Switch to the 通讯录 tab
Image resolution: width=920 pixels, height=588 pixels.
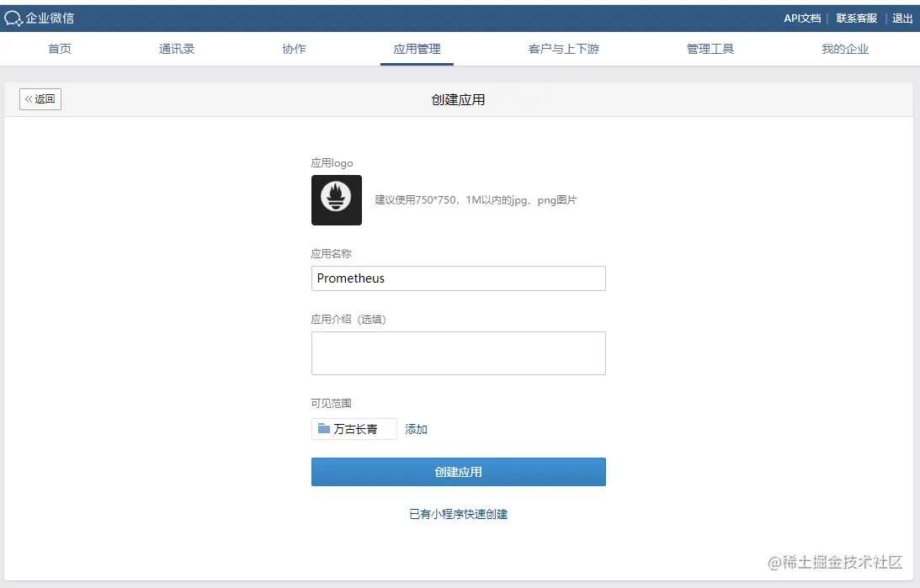[x=177, y=49]
